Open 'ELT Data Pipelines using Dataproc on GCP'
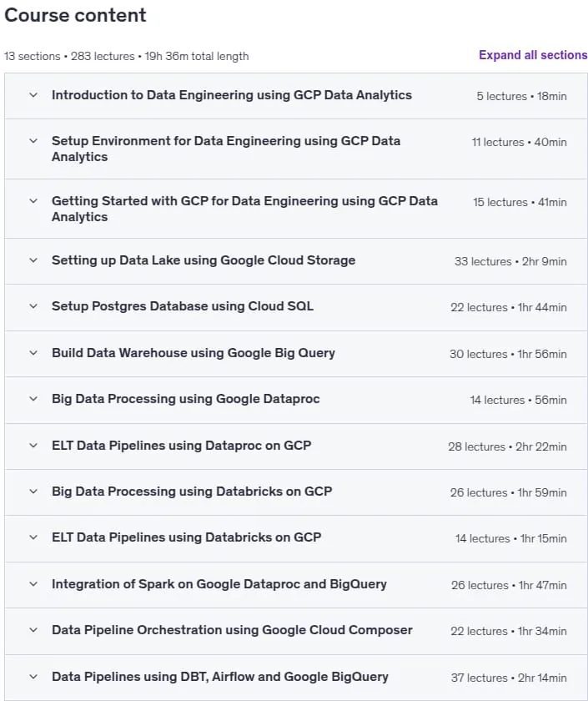588x701 pixels. click(x=182, y=446)
